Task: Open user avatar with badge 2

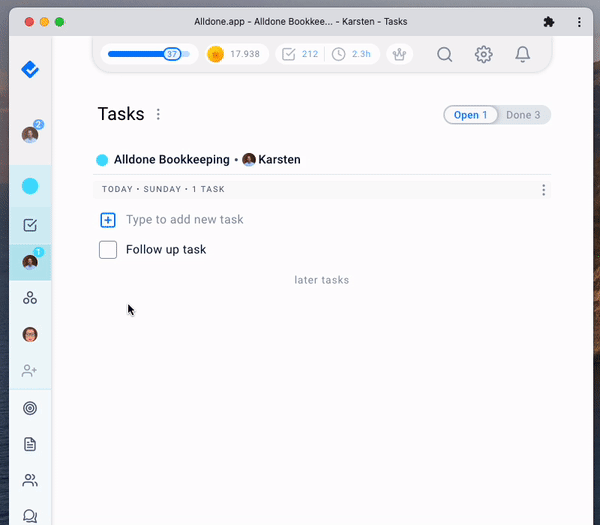Action: [x=30, y=134]
